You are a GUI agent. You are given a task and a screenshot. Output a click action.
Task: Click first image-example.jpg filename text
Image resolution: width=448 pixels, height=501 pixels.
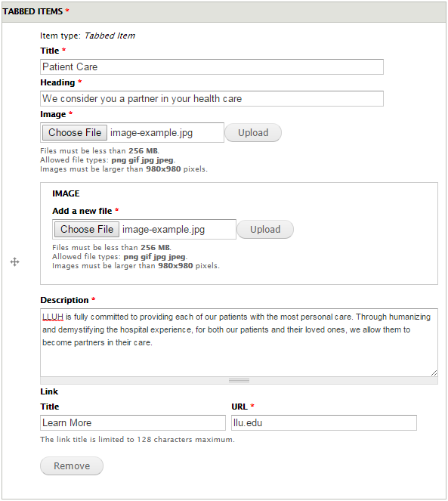click(x=151, y=132)
